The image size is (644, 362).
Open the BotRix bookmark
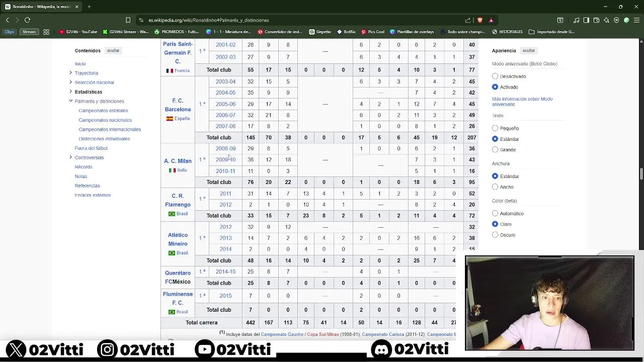[x=346, y=32]
